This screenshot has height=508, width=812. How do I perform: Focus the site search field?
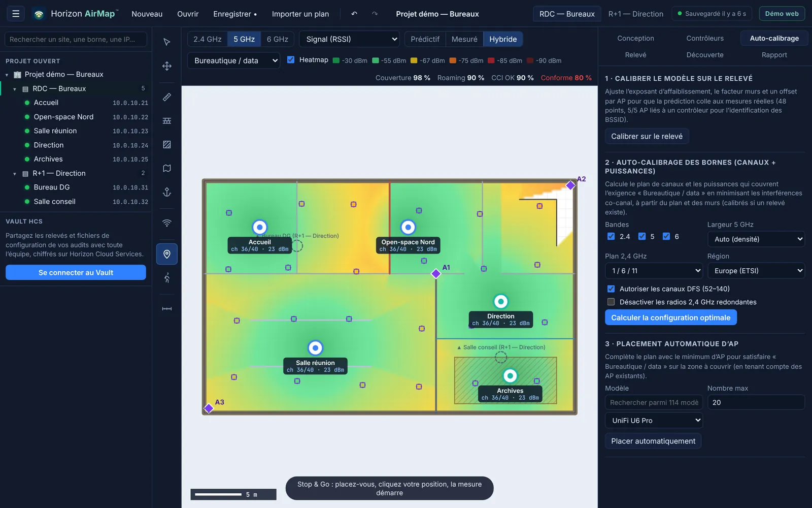click(x=76, y=39)
